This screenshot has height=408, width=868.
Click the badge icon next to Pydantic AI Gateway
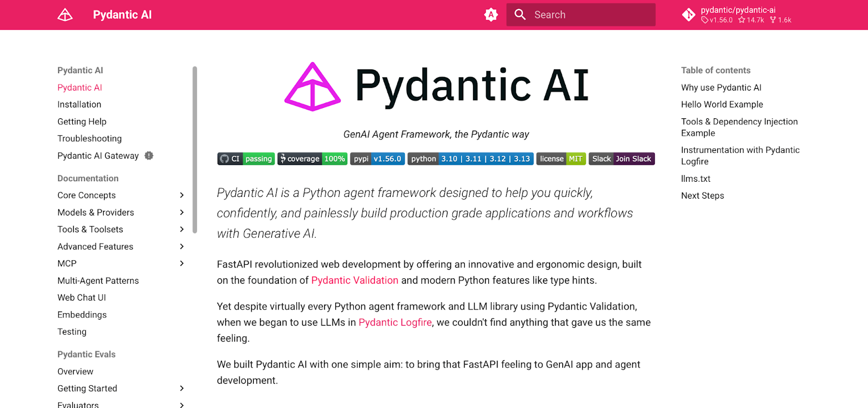(x=149, y=156)
